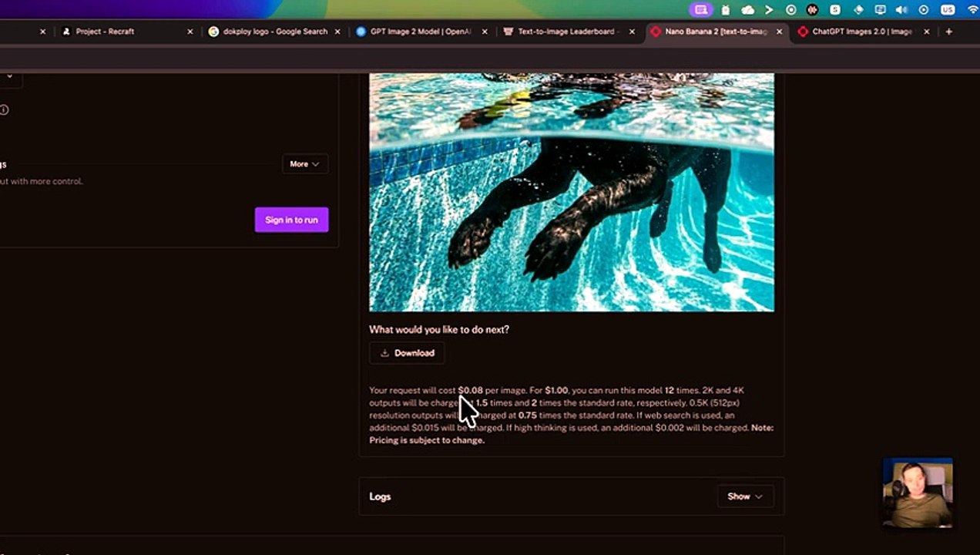This screenshot has height=555, width=980.
Task: Switch to ChatGPT Images 2.0 tab
Action: coord(863,32)
